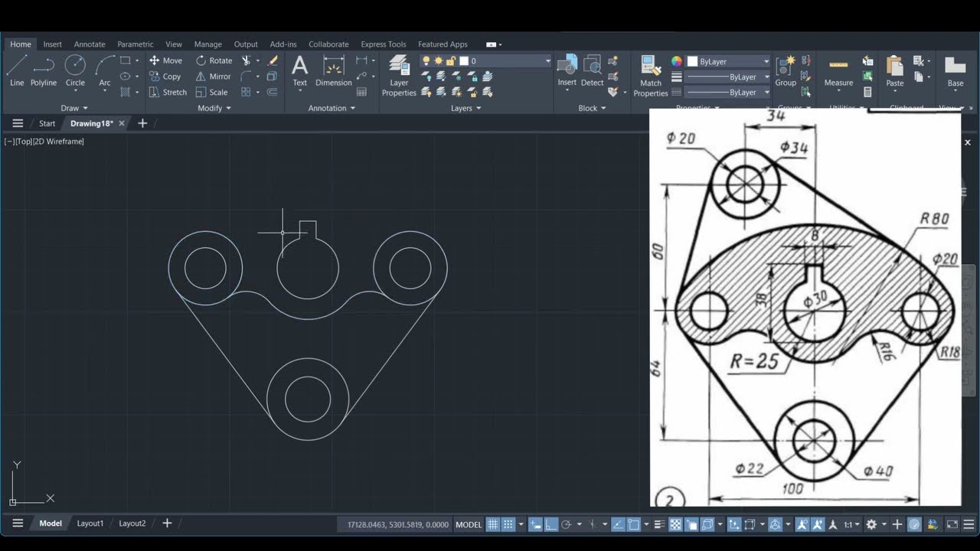This screenshot has width=980, height=551.
Task: Toggle polar tracking in status bar
Action: tap(567, 524)
